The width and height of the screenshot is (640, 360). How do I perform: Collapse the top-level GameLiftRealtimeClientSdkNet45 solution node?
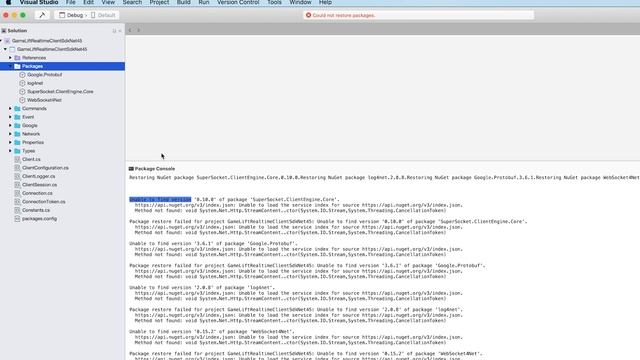tap(1, 40)
